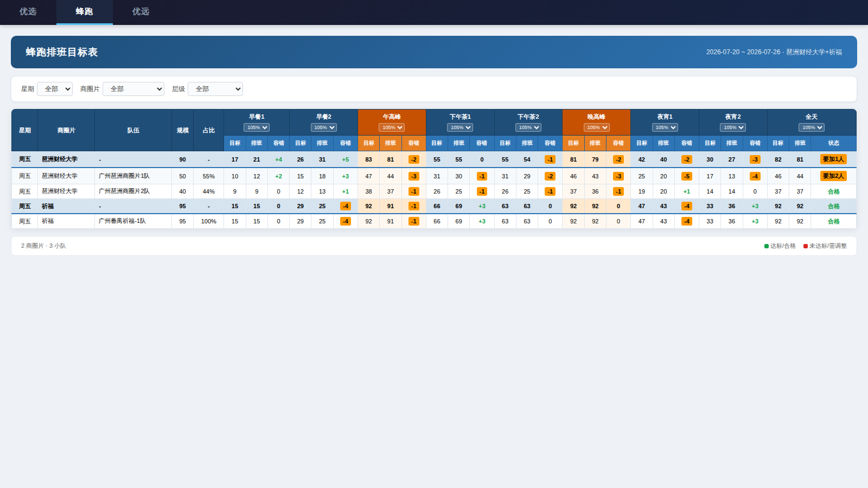Click the date range 2026-07-20 ~ 2026-07-26 text
The image size is (868, 488).
pyautogui.click(x=743, y=52)
